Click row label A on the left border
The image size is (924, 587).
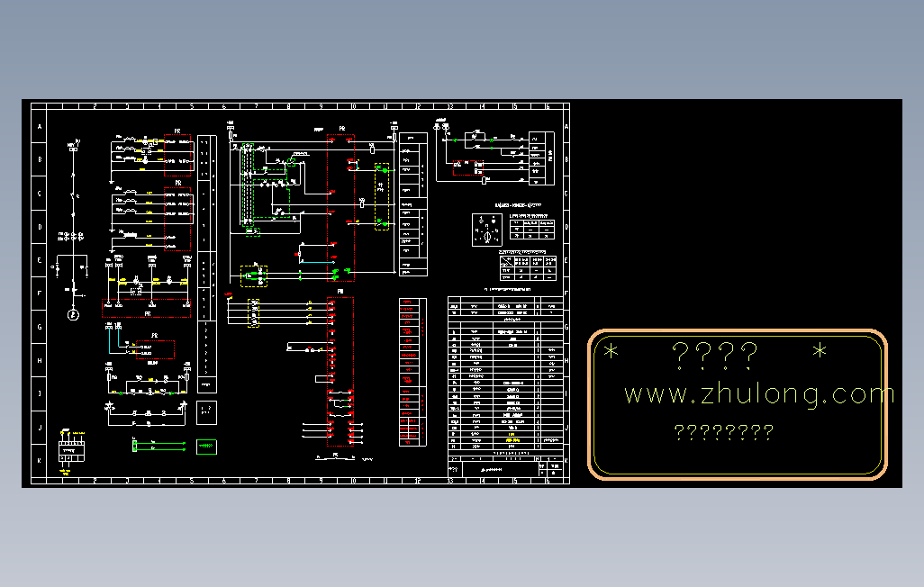tap(40, 127)
